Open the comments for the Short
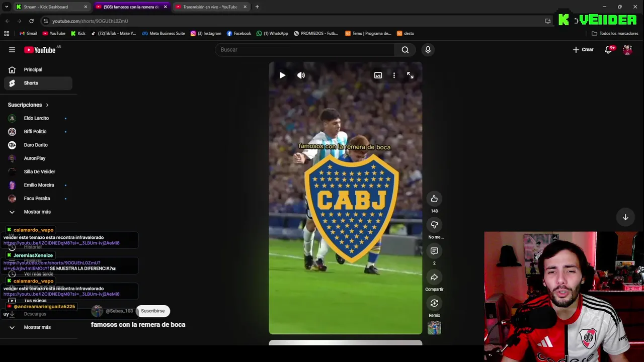Viewport: 644px width, 362px height. click(434, 251)
